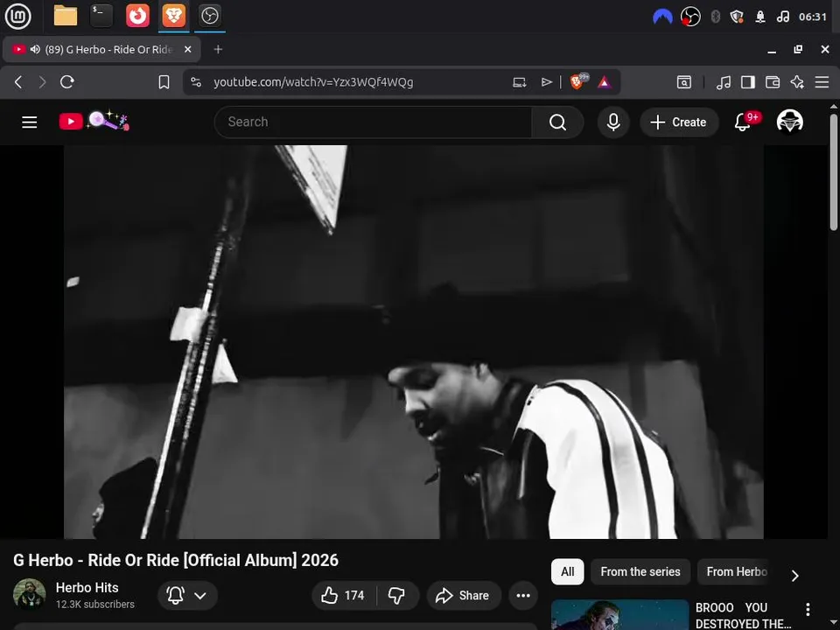Go forward to the next page
Viewport: 840px width, 630px height.
[42, 82]
